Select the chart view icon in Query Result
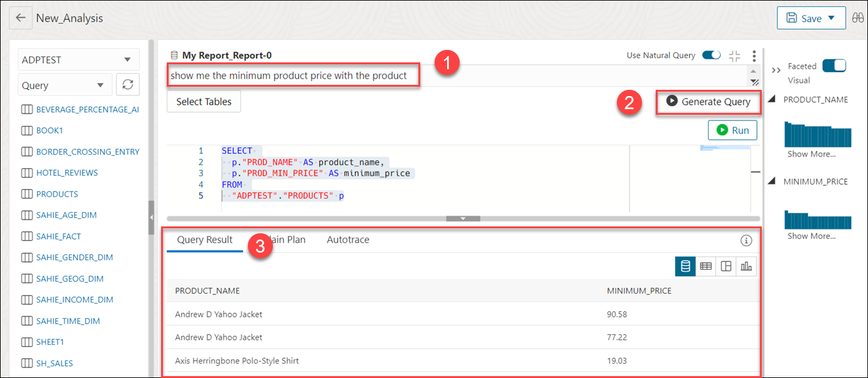The width and height of the screenshot is (868, 378). pyautogui.click(x=746, y=266)
